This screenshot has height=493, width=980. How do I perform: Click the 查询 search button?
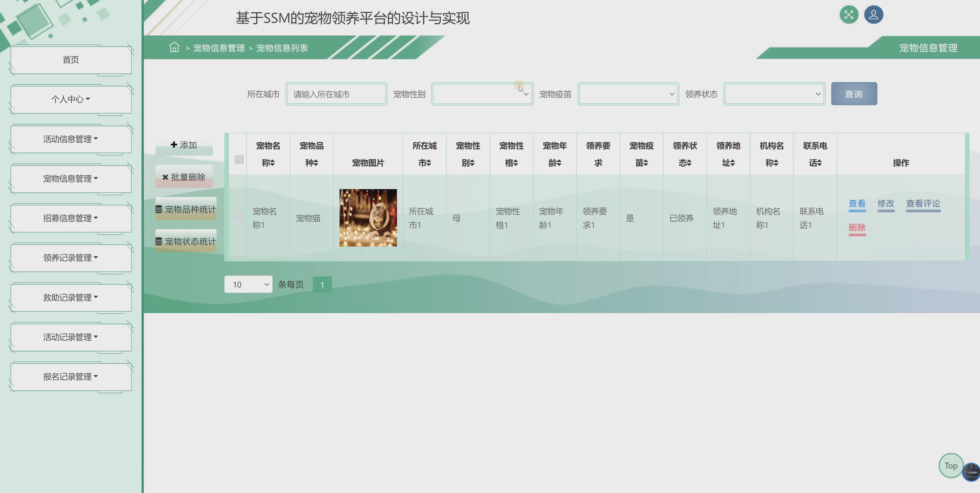click(854, 93)
